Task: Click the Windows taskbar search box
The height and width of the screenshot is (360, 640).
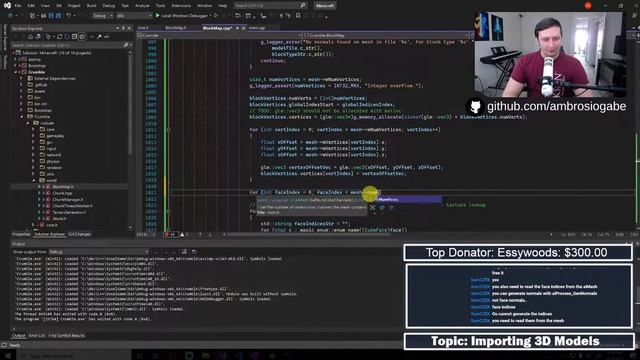Action: [x=74, y=355]
